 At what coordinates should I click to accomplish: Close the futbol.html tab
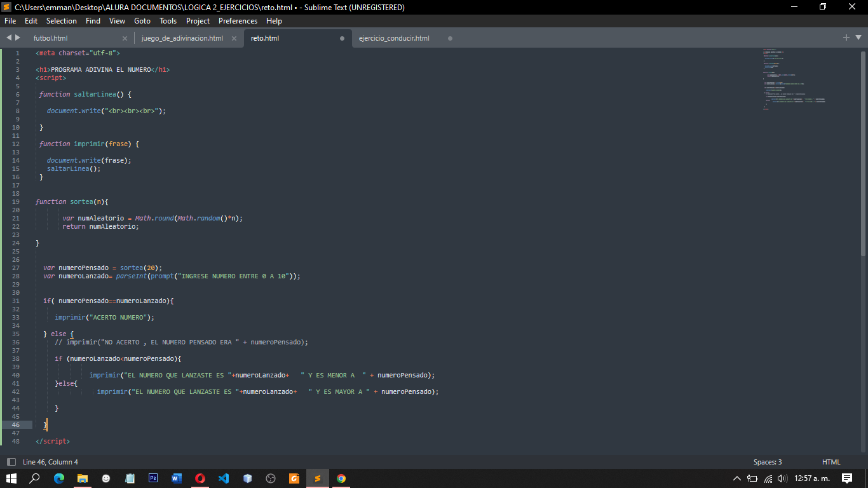click(125, 38)
